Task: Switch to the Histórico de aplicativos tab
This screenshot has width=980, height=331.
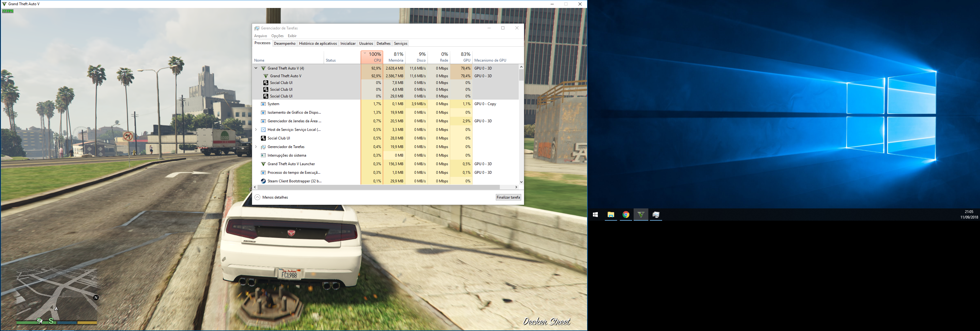Action: click(318, 44)
